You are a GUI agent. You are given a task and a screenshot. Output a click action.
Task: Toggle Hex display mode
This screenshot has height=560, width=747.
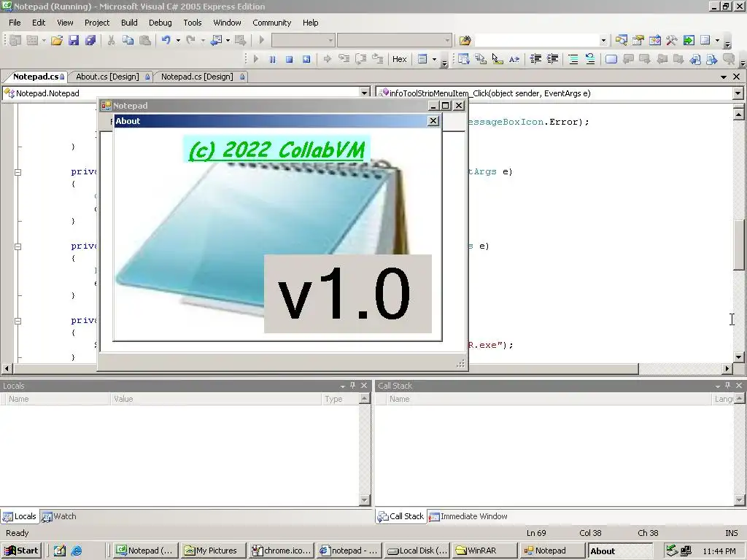click(399, 59)
